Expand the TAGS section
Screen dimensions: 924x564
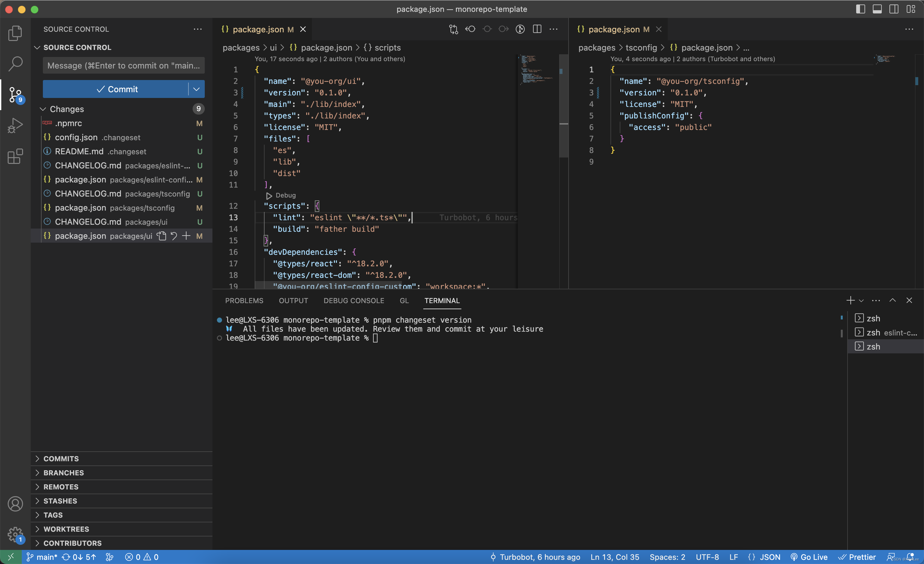(122, 515)
